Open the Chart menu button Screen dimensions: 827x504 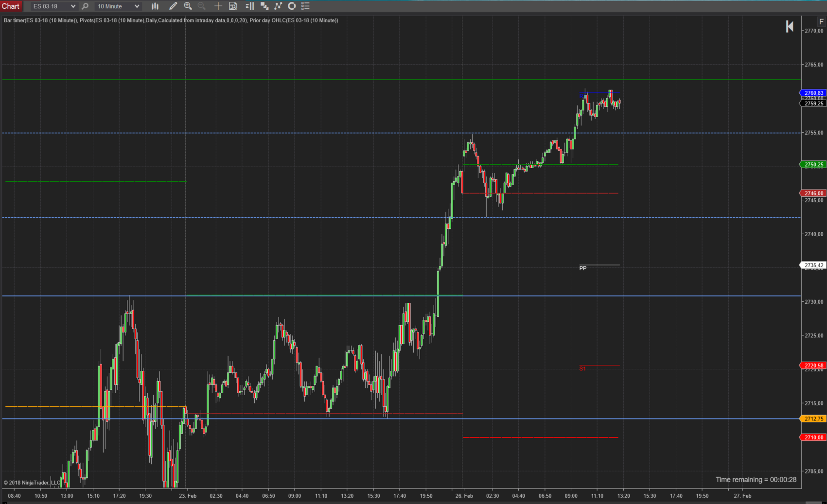tap(11, 6)
